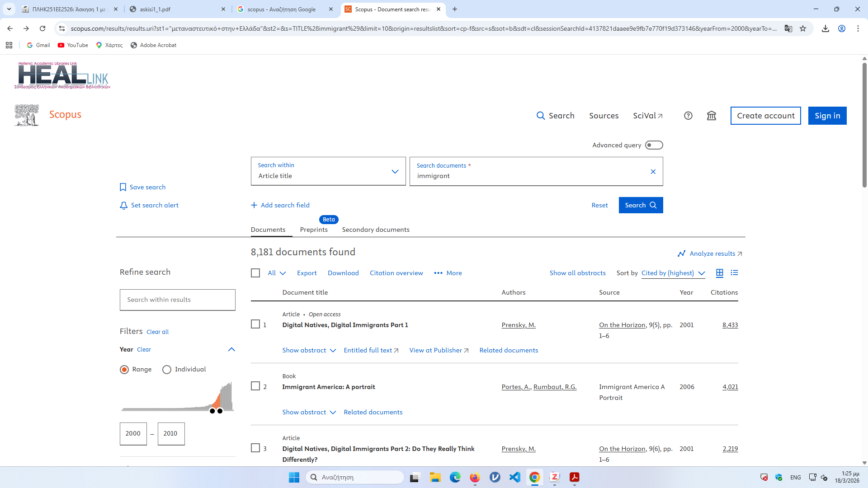Select the Individual year radio button
This screenshot has width=868, height=488.
point(167,370)
